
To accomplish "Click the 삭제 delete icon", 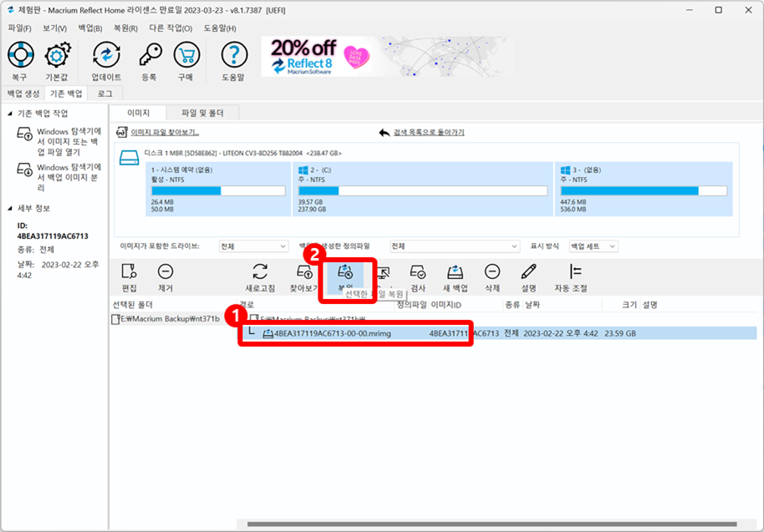I will (x=492, y=271).
